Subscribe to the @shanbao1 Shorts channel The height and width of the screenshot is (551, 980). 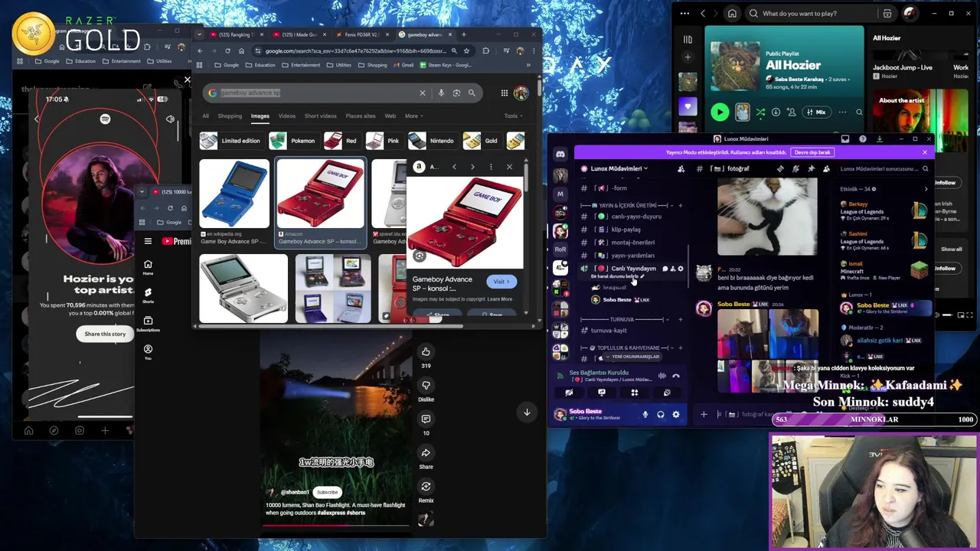point(327,492)
